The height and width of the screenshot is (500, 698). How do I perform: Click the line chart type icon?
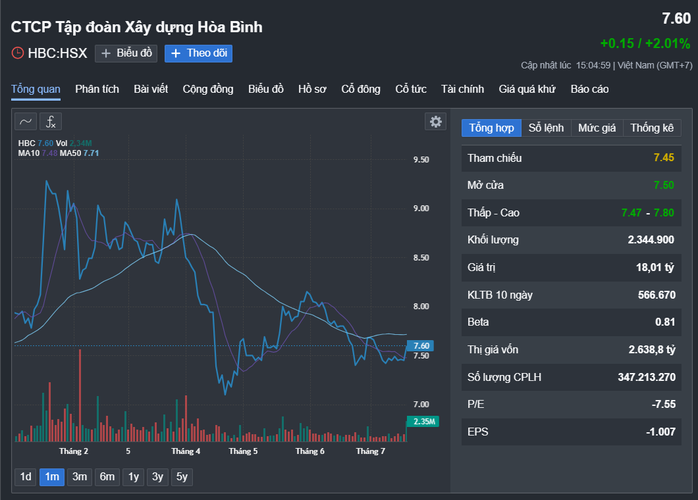pyautogui.click(x=25, y=122)
